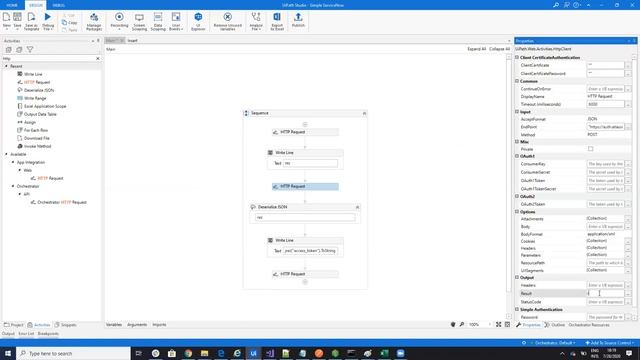Collapse the ClientCertificateAuthentication property group

tap(517, 58)
